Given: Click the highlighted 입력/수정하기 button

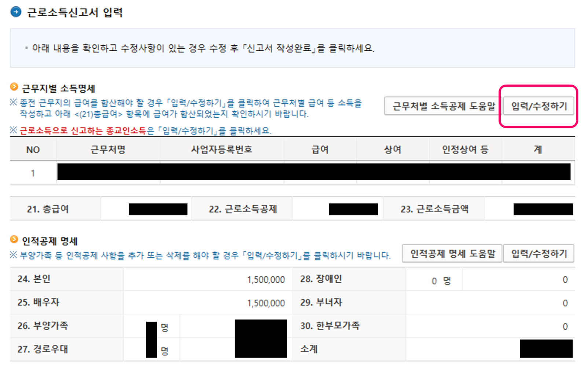Looking at the screenshot, I should [x=538, y=106].
